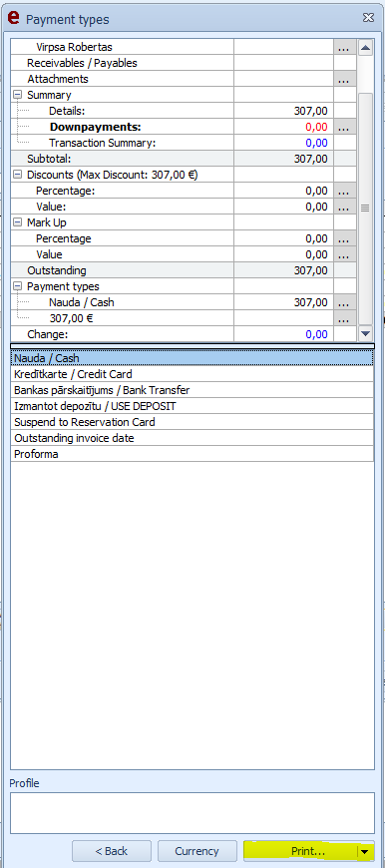Collapse the Summary section
The image size is (385, 868).
[x=17, y=95]
